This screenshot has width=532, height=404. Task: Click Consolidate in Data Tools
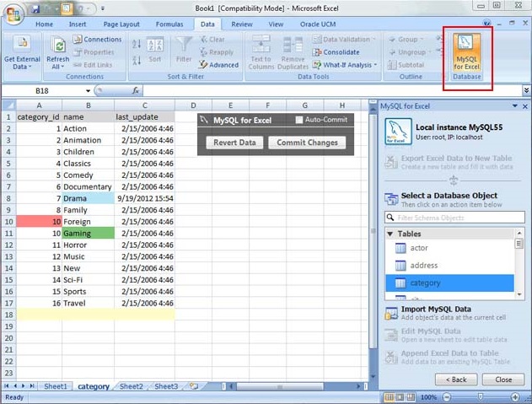pyautogui.click(x=336, y=52)
